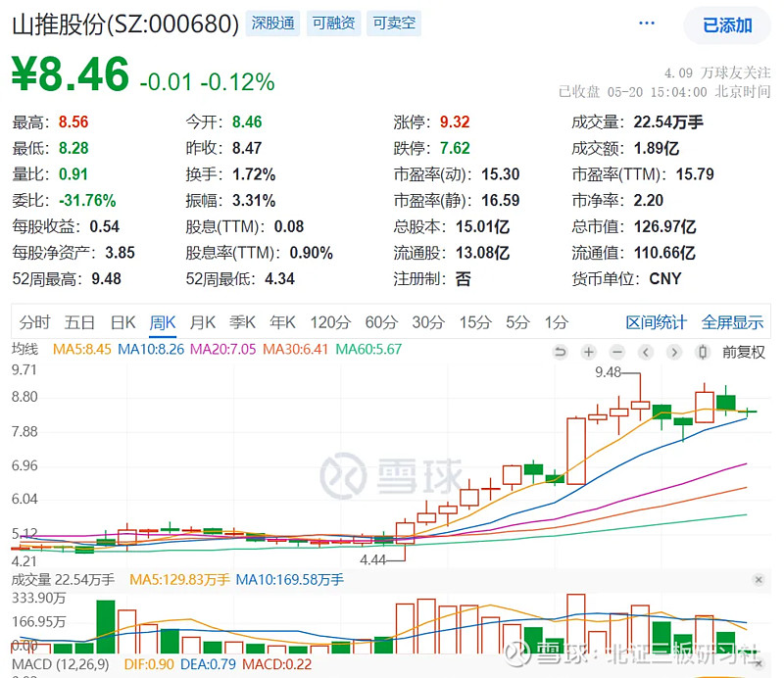784x678 pixels.
Task: Zoom out the chart with minus icon
Action: click(617, 352)
